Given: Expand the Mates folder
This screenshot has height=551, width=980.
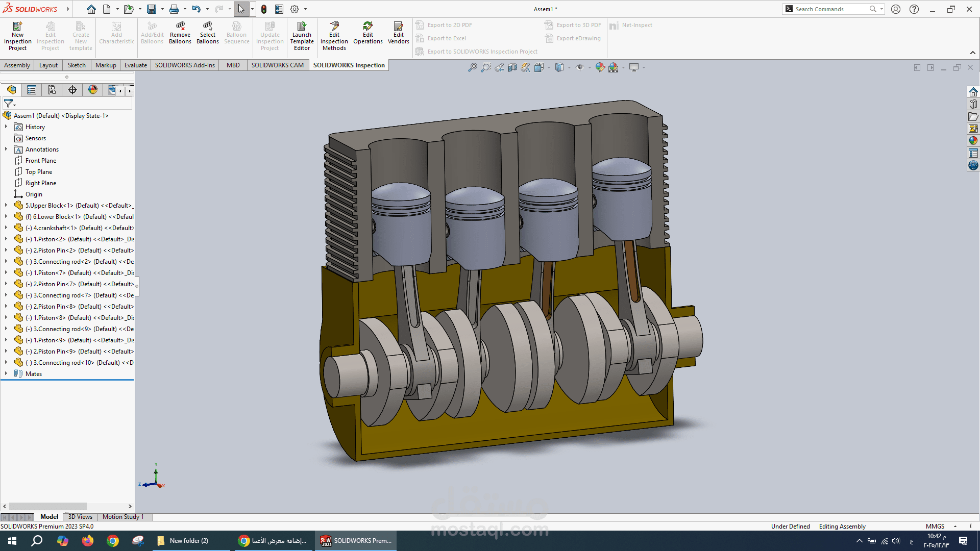Looking at the screenshot, I should pyautogui.click(x=6, y=373).
